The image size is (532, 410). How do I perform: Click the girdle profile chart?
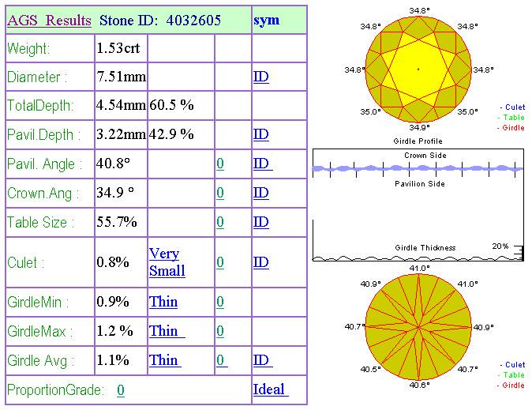coord(418,205)
